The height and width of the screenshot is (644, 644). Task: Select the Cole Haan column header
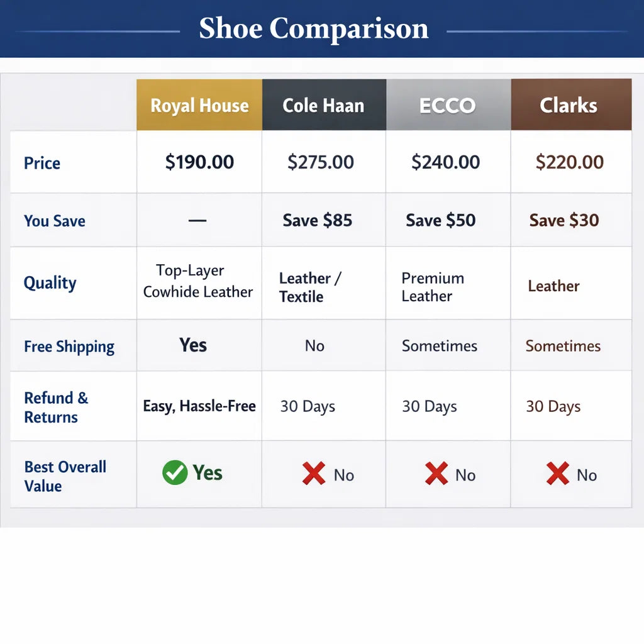coord(323,105)
